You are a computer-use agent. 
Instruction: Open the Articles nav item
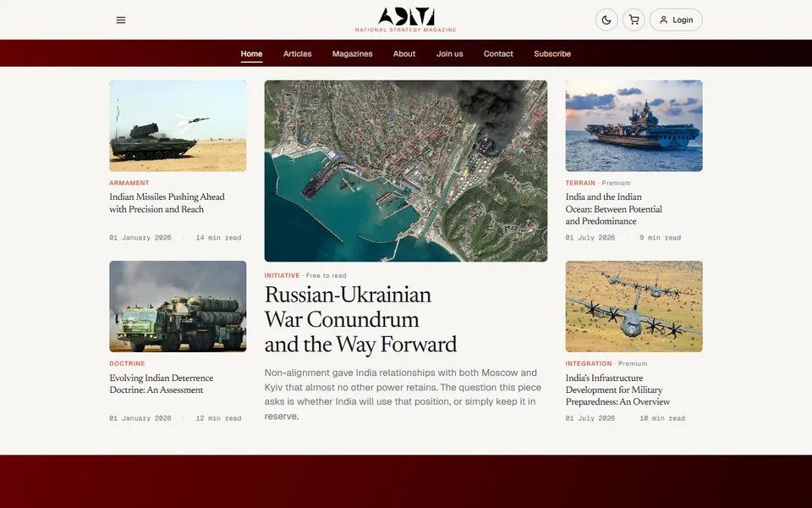pyautogui.click(x=297, y=54)
